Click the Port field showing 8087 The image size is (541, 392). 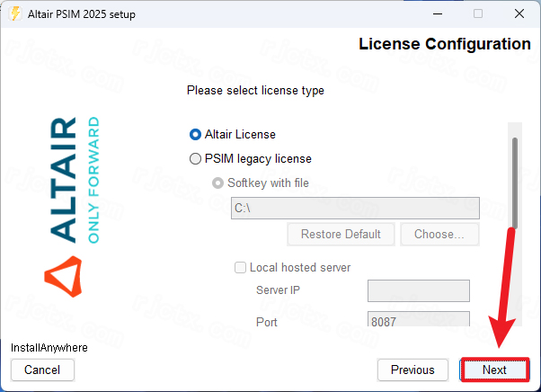coord(418,321)
